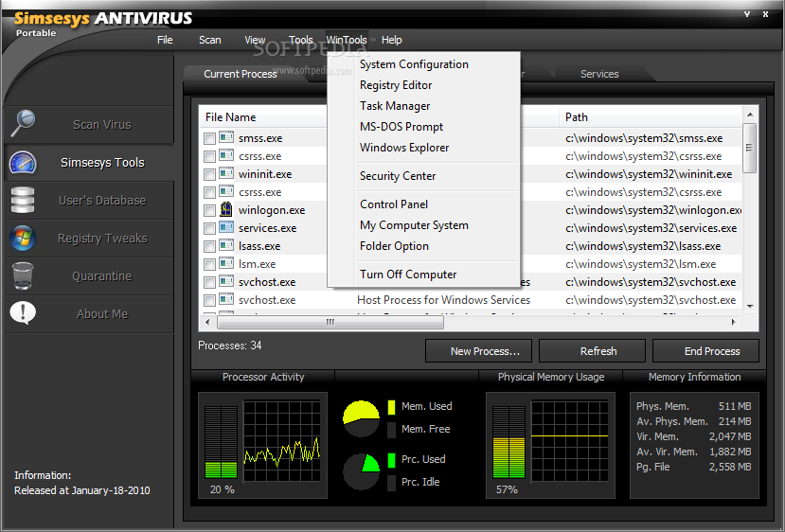Switch to the Current Process tab

tap(241, 74)
